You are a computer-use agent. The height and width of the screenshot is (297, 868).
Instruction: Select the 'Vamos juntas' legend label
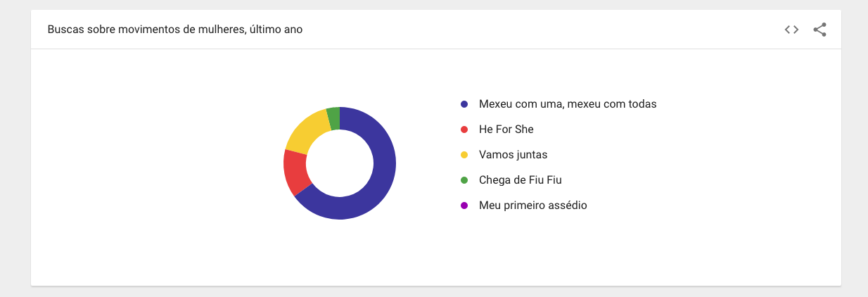(513, 155)
